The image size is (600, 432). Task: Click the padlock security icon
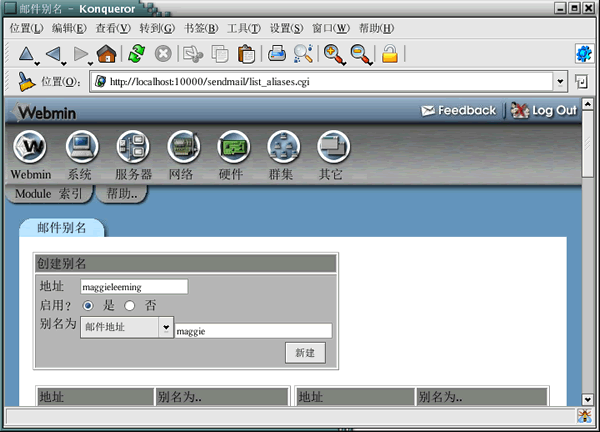[390, 54]
